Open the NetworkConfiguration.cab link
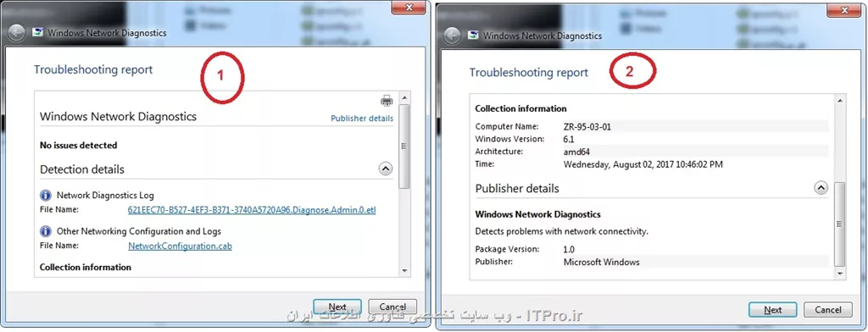 point(180,246)
